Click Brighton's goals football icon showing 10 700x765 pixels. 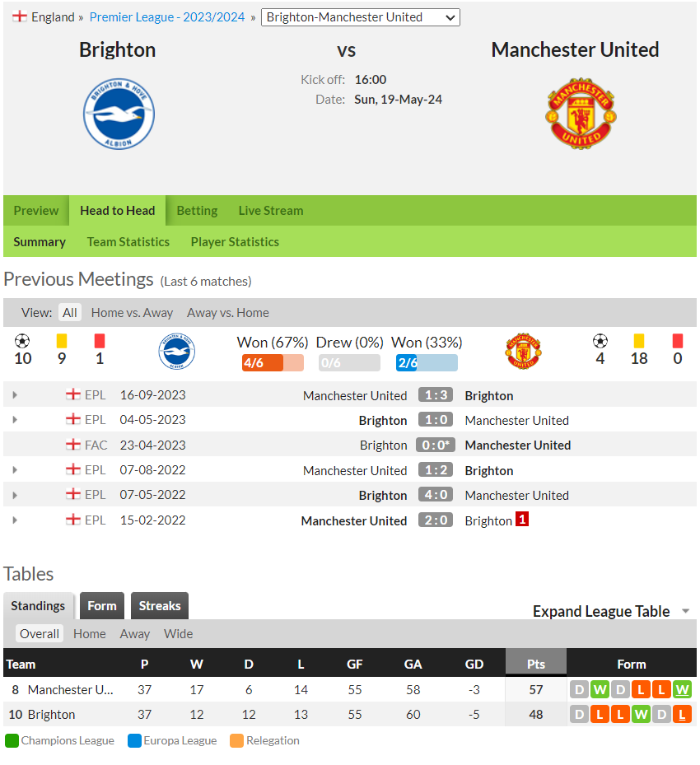point(22,341)
